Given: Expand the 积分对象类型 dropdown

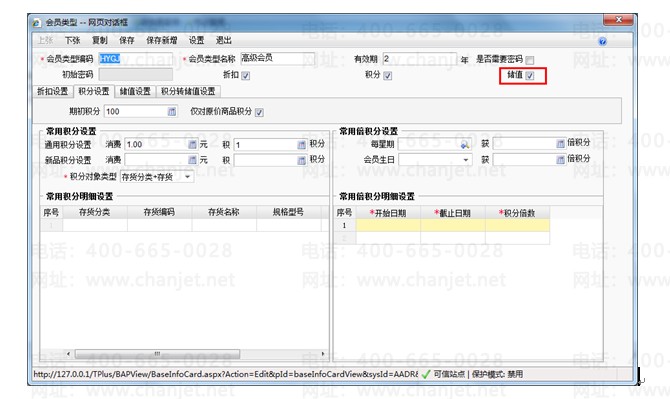Looking at the screenshot, I should tap(188, 177).
